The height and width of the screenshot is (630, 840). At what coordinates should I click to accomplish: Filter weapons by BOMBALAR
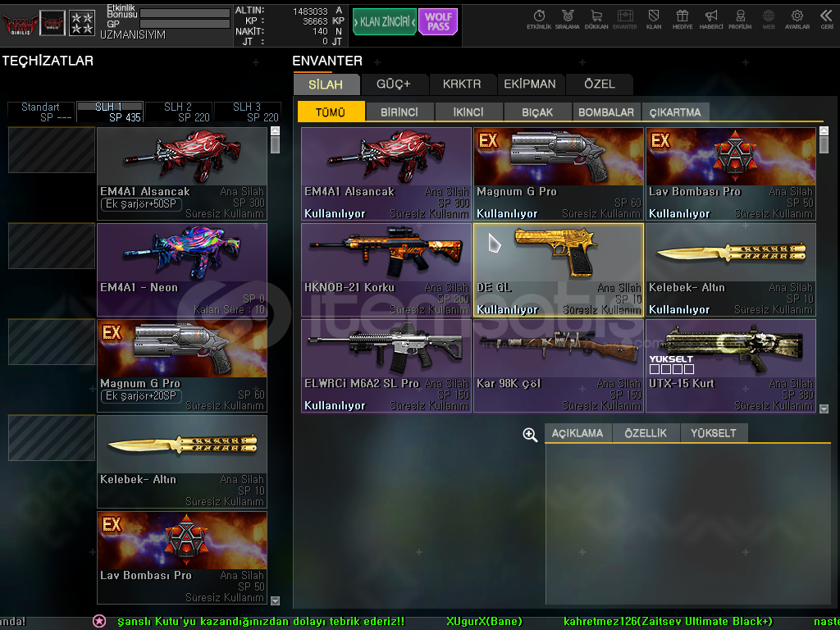pos(605,112)
